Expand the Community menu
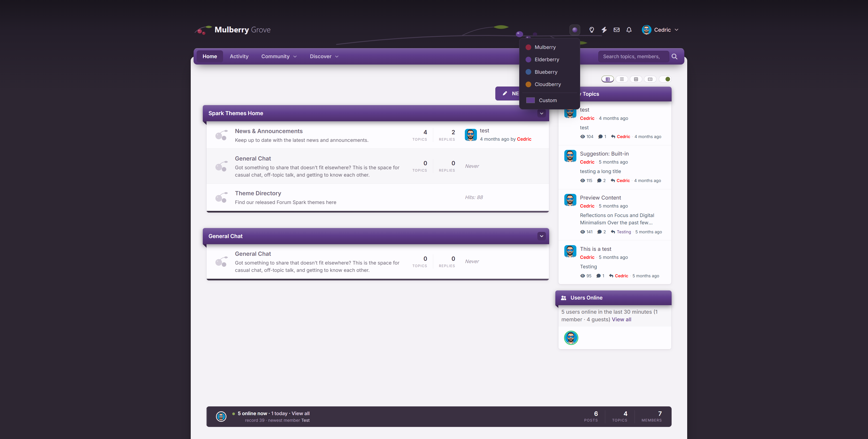This screenshot has height=439, width=868. (279, 56)
